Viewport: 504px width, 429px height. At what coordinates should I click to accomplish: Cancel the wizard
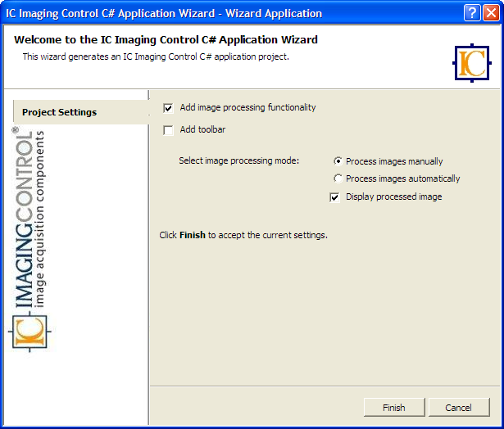click(459, 408)
